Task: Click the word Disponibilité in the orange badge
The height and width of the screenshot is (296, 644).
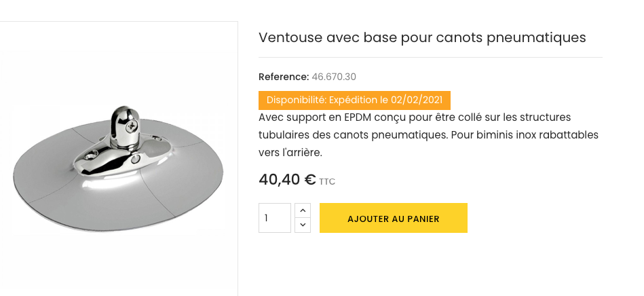Action: pyautogui.click(x=296, y=100)
